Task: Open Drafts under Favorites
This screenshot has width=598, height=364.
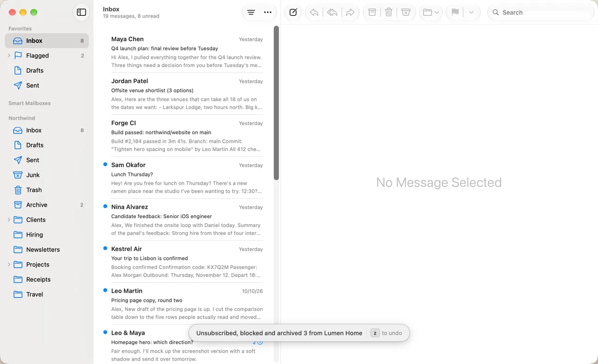Action: pos(47,70)
